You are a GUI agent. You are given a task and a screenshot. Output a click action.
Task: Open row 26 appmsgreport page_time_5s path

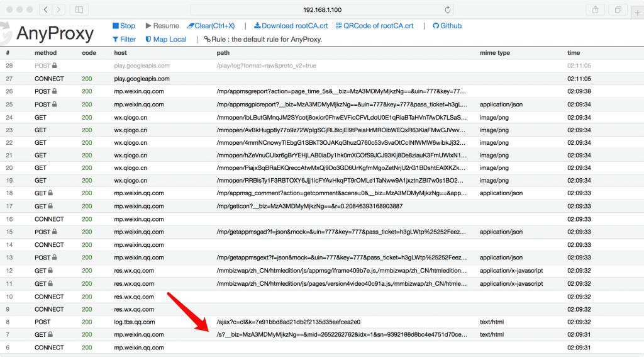[341, 91]
